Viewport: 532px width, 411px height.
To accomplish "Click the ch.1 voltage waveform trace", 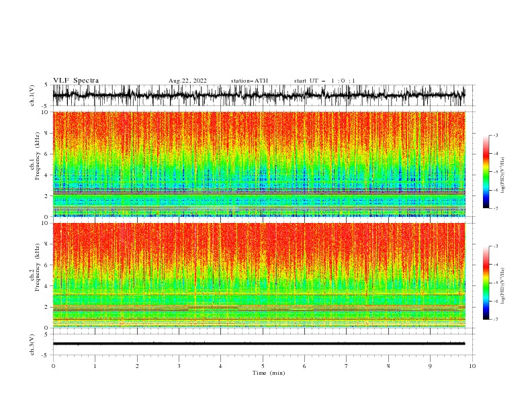I will click(259, 95).
